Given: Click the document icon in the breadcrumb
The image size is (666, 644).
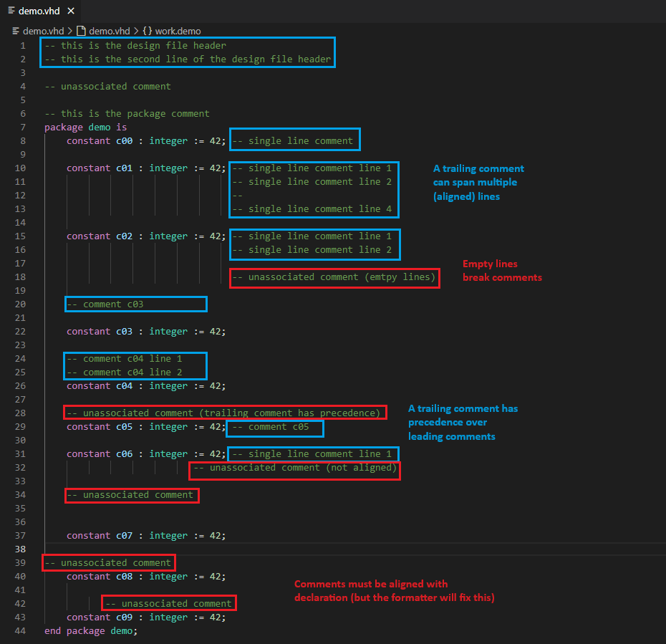Looking at the screenshot, I should click(x=81, y=31).
